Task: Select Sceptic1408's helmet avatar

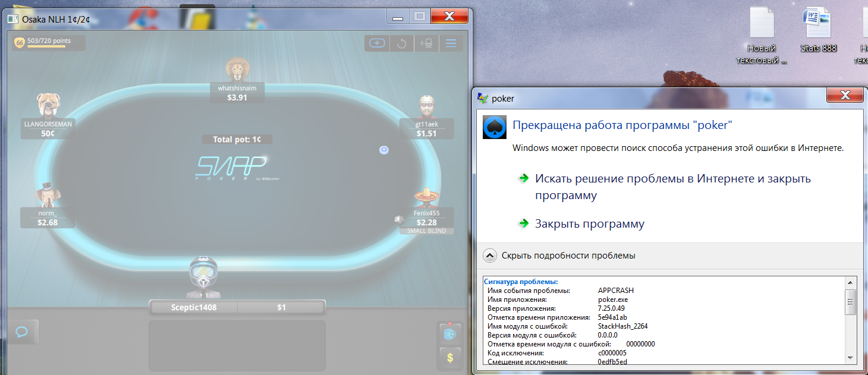Action: (x=203, y=278)
